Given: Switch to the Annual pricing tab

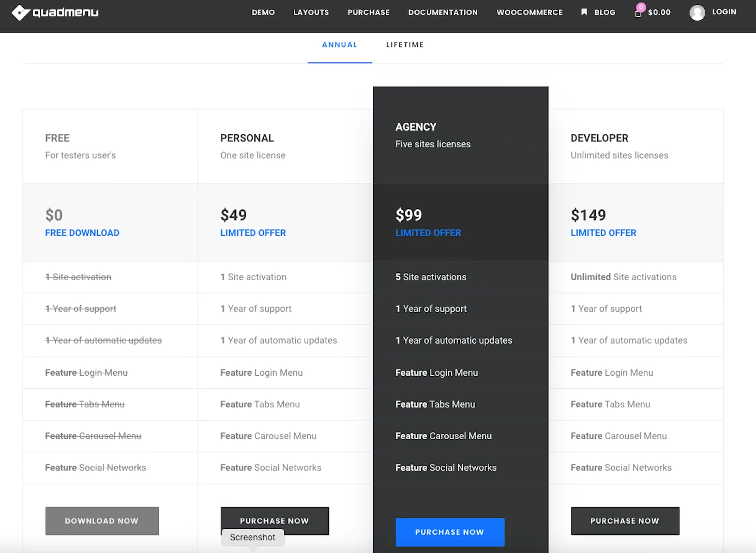Looking at the screenshot, I should point(339,45).
